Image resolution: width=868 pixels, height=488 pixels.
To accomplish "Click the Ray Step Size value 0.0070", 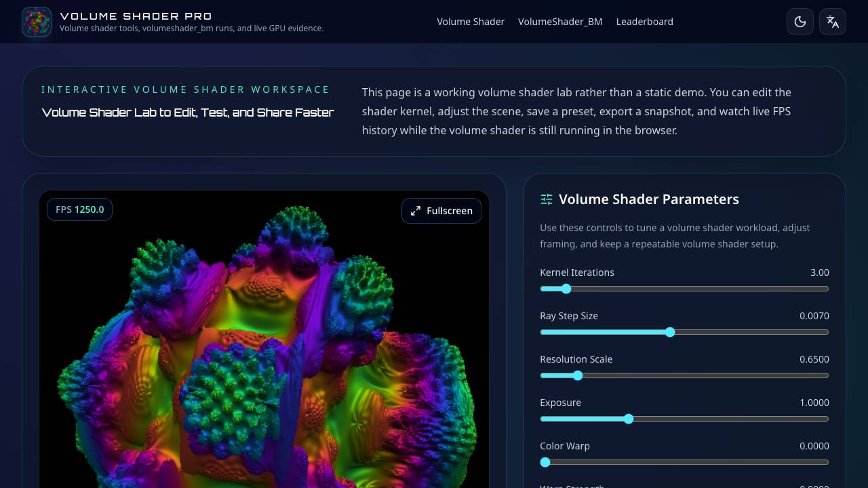I will click(814, 316).
